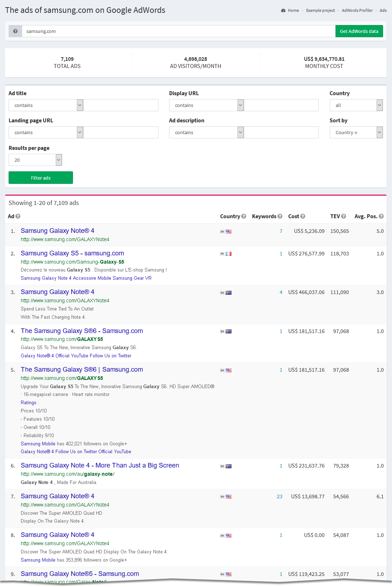Click cost US$ 0.00 in row 8

pyautogui.click(x=314, y=535)
